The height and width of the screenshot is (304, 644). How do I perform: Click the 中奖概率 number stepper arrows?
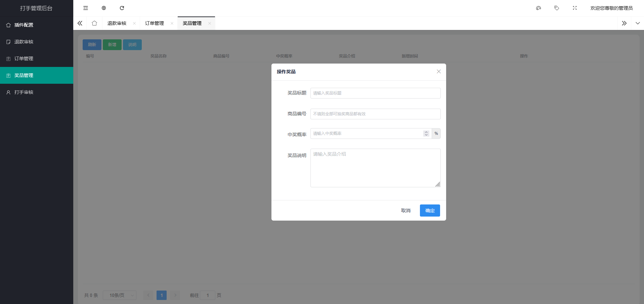click(426, 134)
